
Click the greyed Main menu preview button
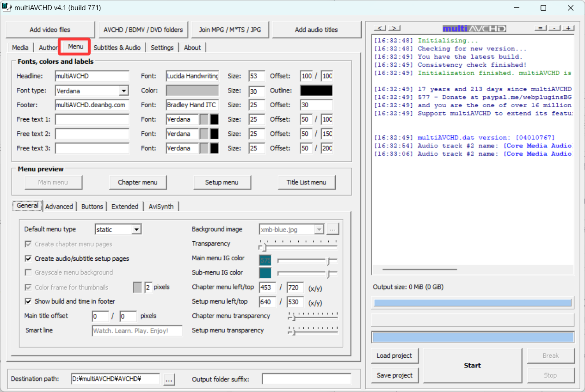[x=53, y=182]
